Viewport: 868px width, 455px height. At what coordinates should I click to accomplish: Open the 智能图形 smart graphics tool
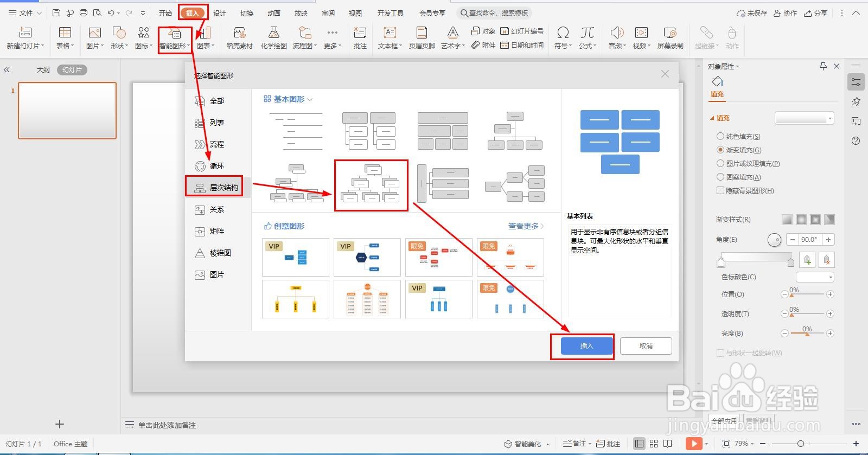click(x=175, y=39)
